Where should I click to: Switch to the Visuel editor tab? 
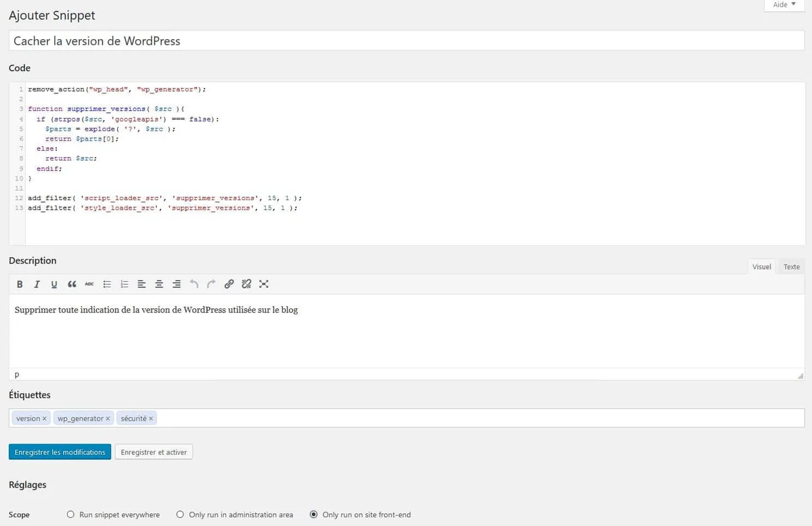click(x=761, y=266)
